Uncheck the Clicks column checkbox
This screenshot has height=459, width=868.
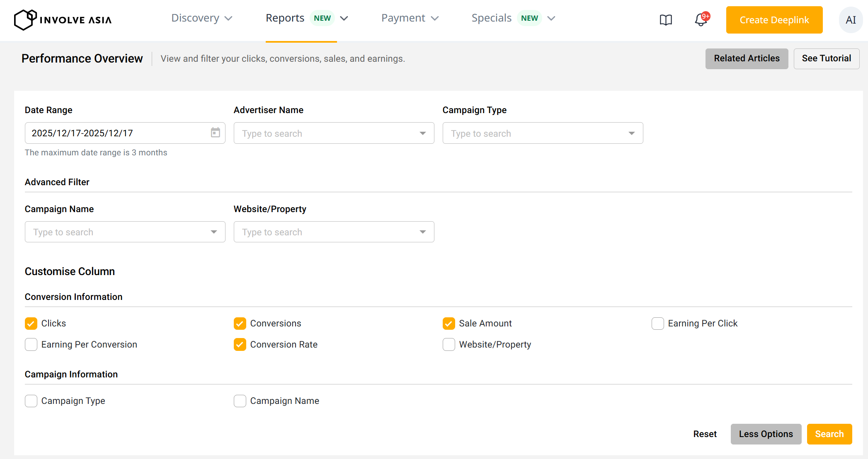point(31,324)
